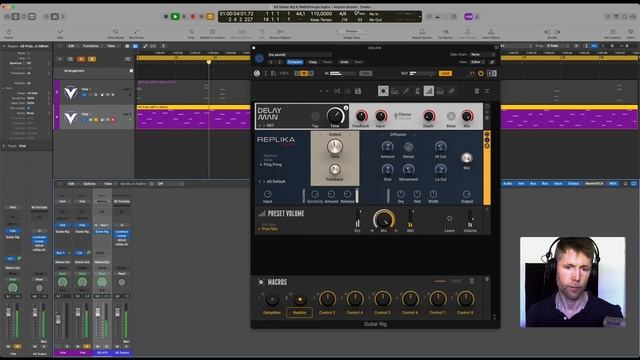The width and height of the screenshot is (640, 360).
Task: Start playback with the green Play button
Action: point(175,16)
